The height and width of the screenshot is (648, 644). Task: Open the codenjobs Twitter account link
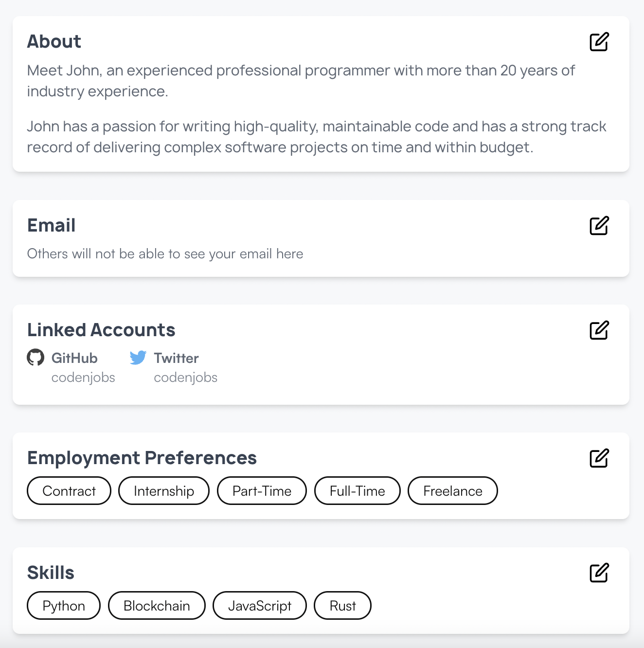pos(185,377)
